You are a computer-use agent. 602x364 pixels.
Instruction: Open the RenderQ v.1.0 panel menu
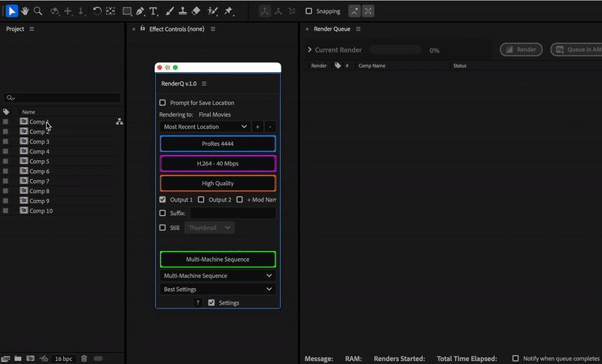click(x=204, y=83)
